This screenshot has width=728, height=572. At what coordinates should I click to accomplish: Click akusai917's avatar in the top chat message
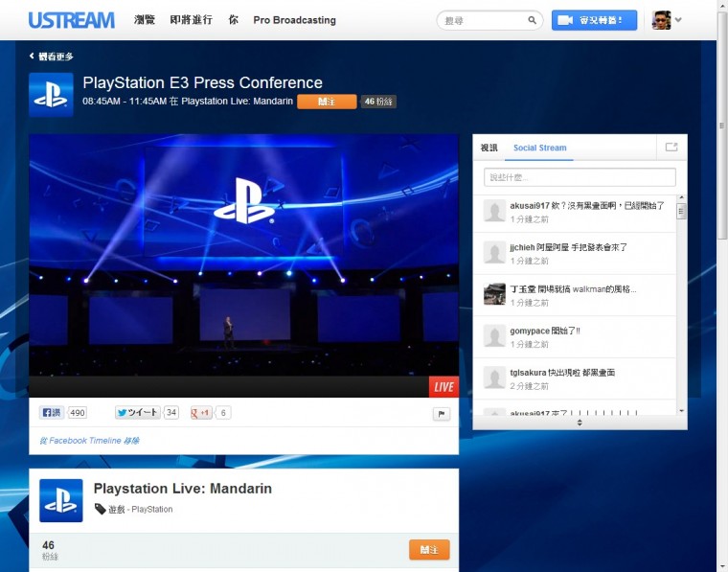pos(494,211)
